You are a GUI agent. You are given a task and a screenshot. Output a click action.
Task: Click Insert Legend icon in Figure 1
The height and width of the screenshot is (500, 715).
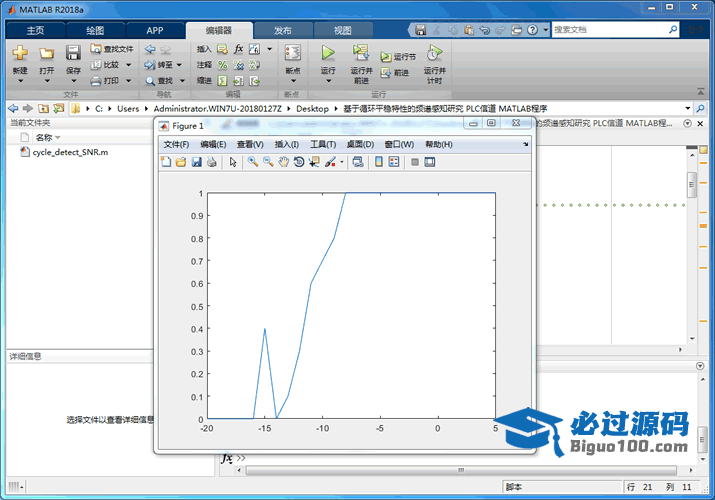coord(394,162)
